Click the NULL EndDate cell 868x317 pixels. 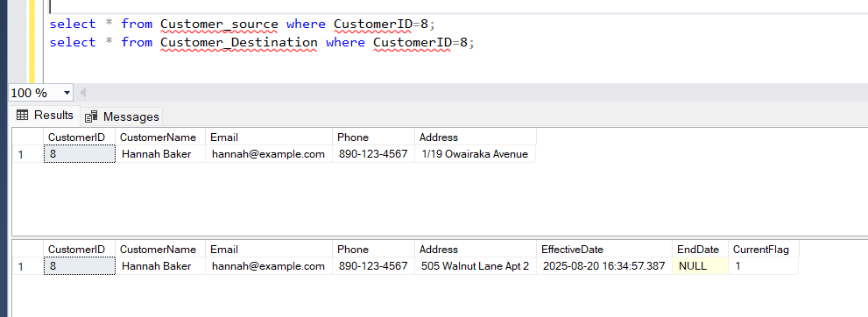point(700,266)
